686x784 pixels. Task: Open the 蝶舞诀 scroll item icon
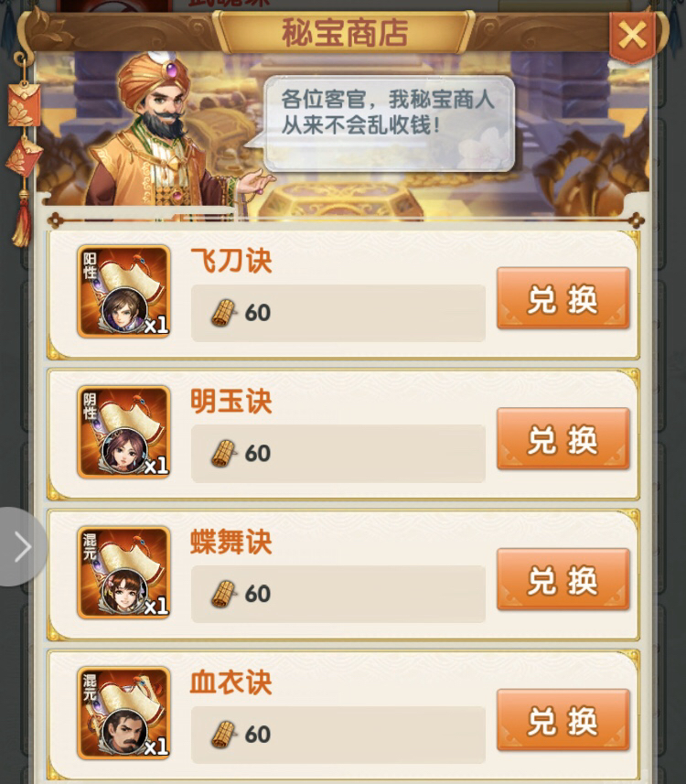pyautogui.click(x=123, y=573)
